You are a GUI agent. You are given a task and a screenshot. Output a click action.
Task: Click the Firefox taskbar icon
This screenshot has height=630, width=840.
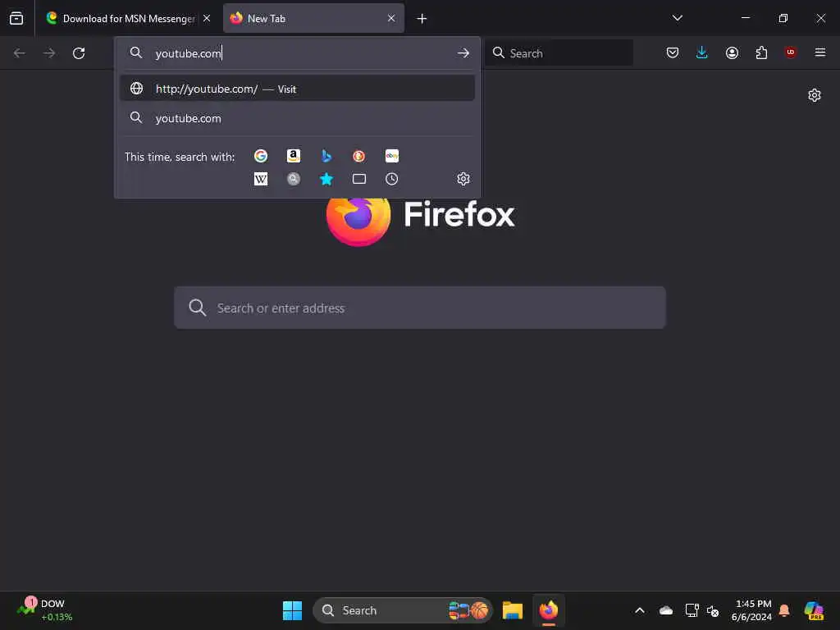(549, 610)
